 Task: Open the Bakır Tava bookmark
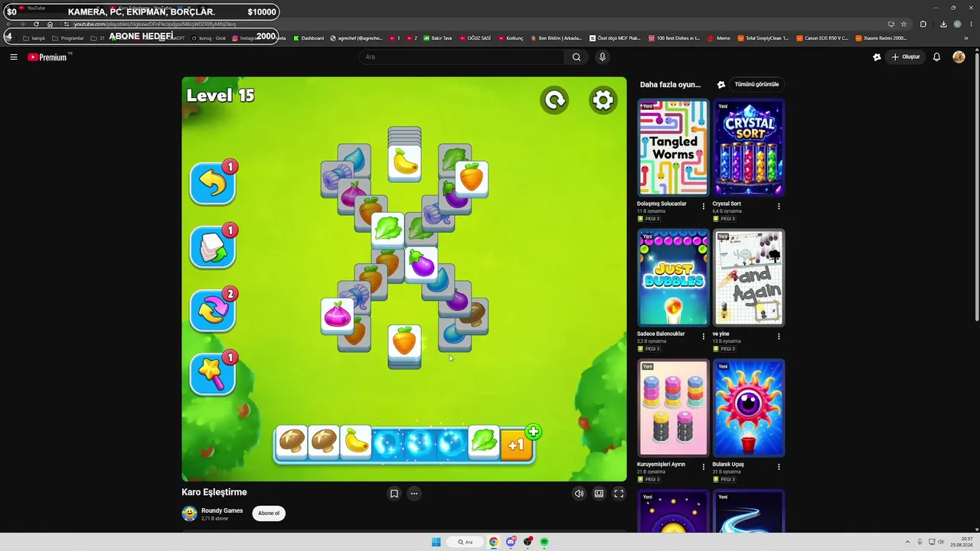438,38
